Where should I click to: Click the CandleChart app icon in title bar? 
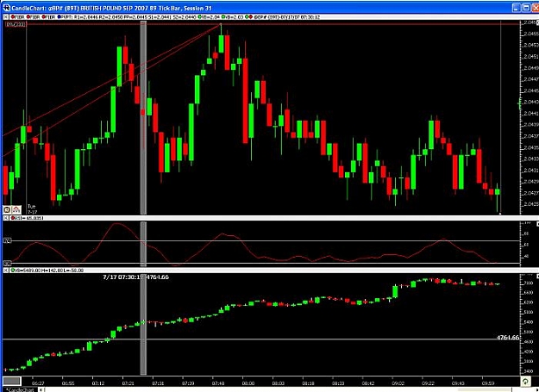[x=6, y=8]
